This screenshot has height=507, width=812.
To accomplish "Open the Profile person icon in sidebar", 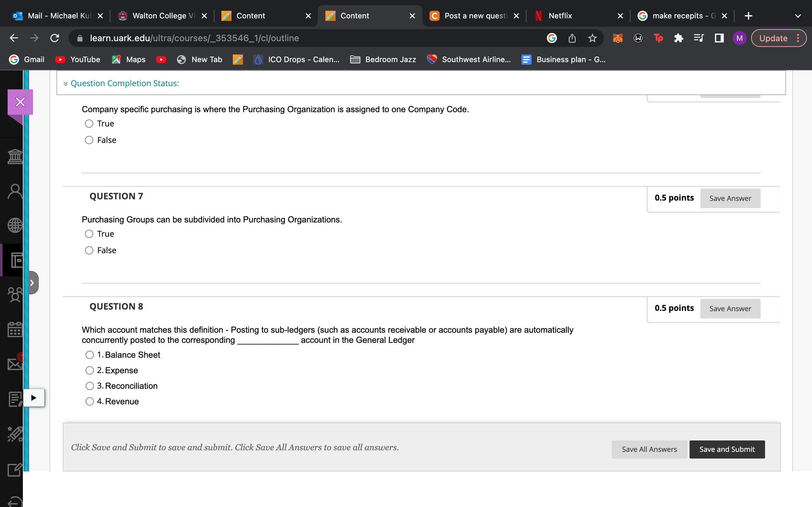I will 15,192.
